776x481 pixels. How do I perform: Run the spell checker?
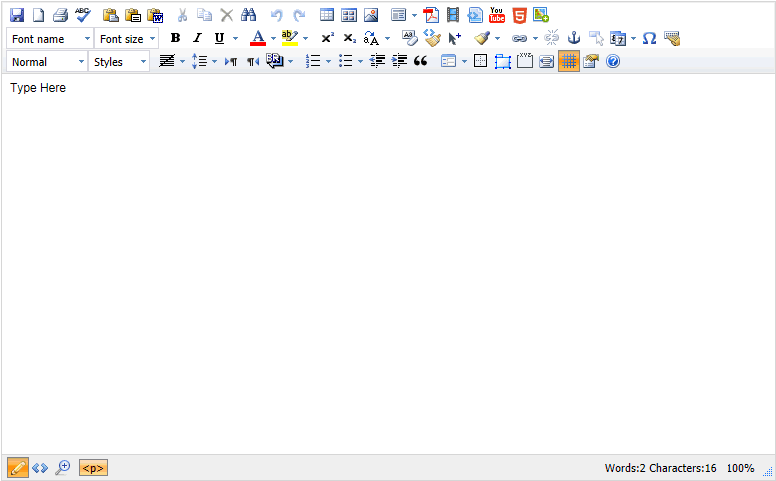pos(82,15)
